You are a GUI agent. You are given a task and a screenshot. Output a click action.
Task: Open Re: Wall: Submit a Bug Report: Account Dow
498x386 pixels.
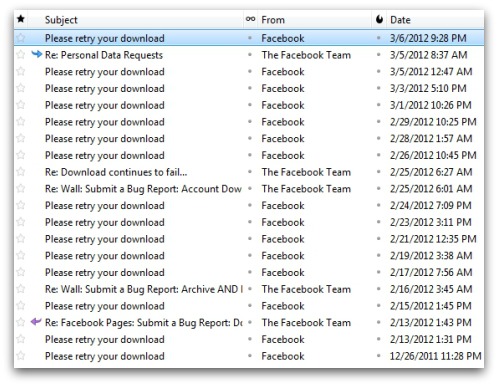coord(143,189)
